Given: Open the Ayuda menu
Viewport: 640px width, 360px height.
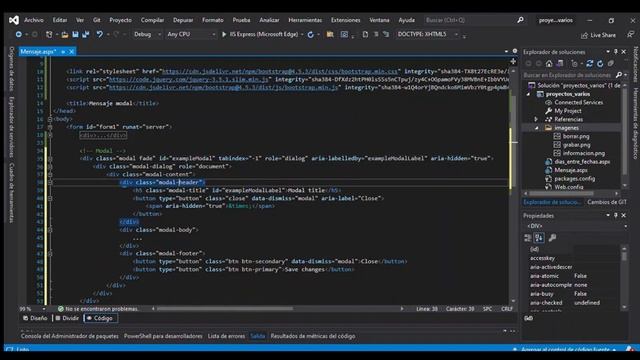Looking at the screenshot, I should (407, 20).
